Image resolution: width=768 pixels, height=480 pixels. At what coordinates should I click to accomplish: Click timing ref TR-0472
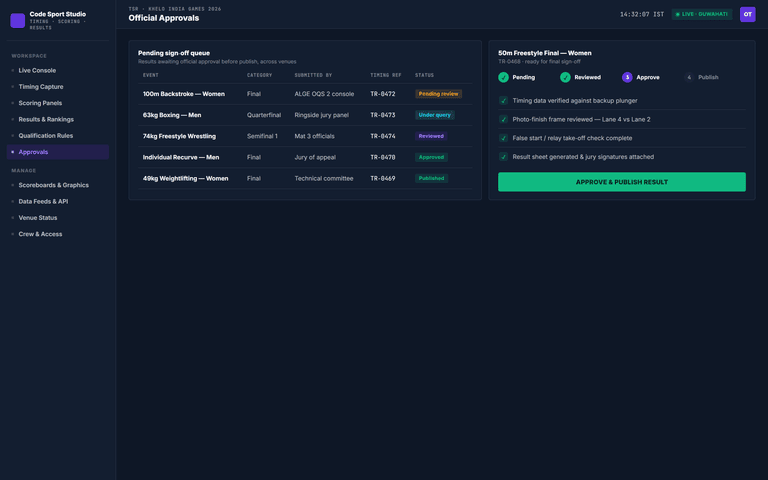pos(383,94)
